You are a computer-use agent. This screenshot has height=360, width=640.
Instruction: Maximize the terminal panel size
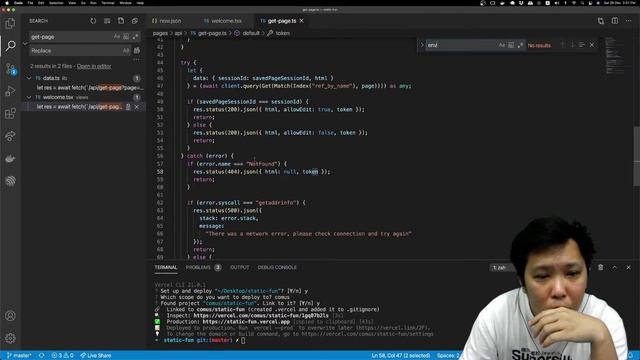(615, 267)
